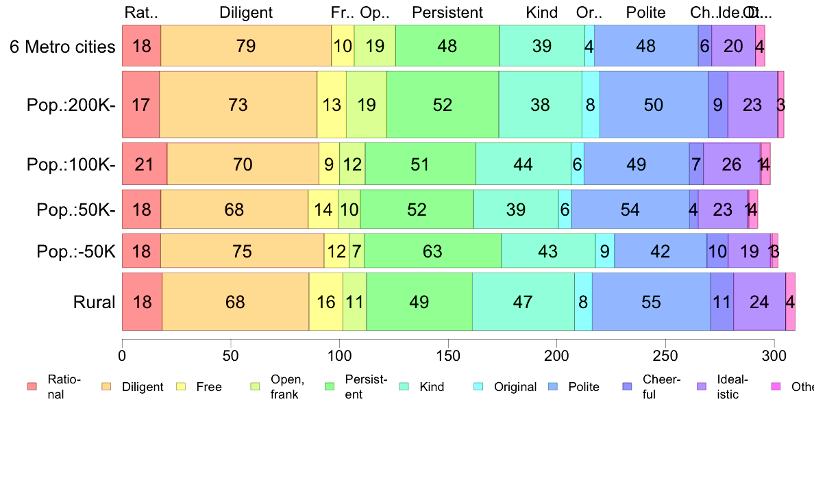This screenshot has height=504, width=814.
Task: Click the Rational red legend swatch
Action: click(32, 386)
